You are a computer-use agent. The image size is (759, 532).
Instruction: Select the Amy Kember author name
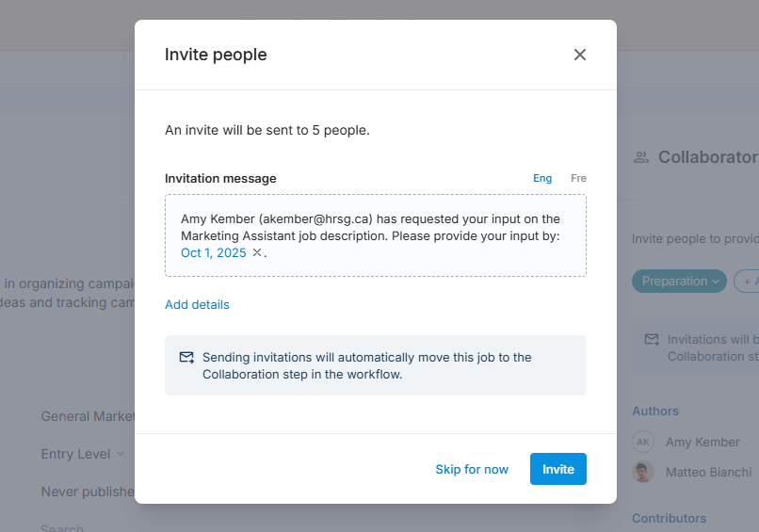point(702,442)
